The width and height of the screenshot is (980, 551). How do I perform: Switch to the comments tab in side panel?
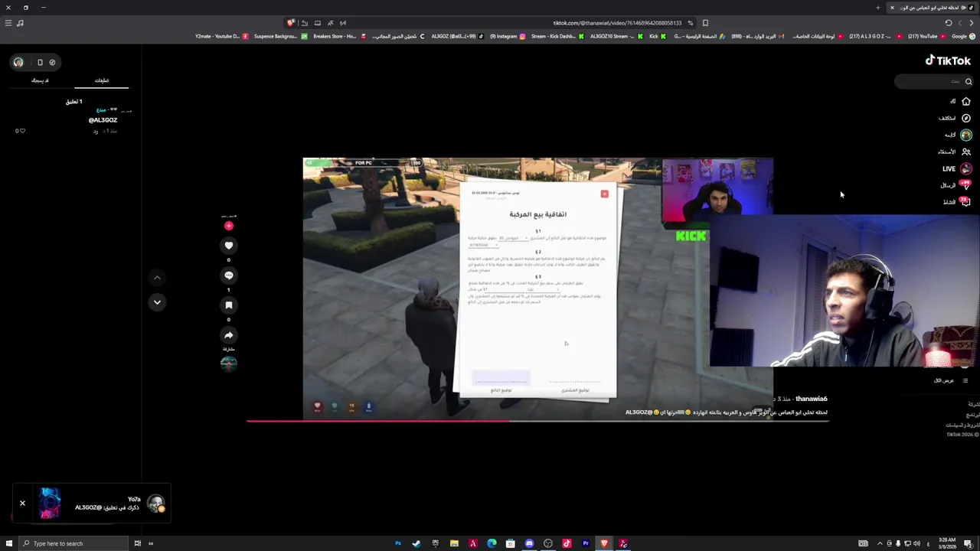101,80
